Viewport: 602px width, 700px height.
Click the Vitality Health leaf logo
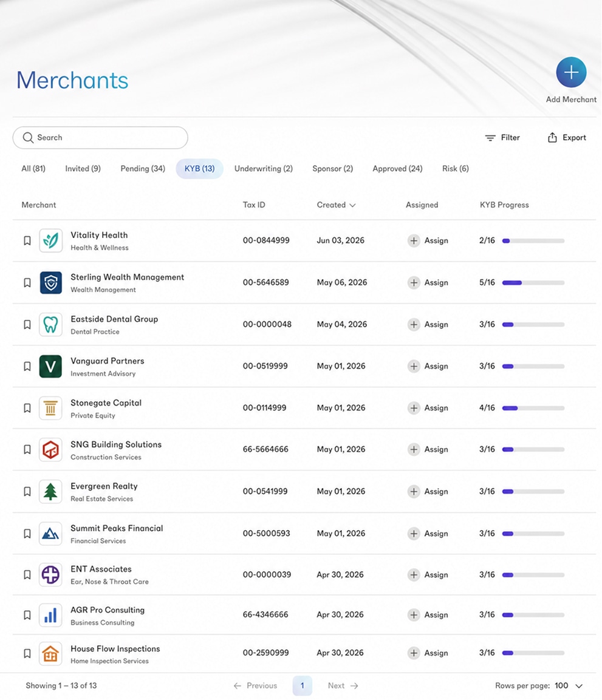point(50,240)
